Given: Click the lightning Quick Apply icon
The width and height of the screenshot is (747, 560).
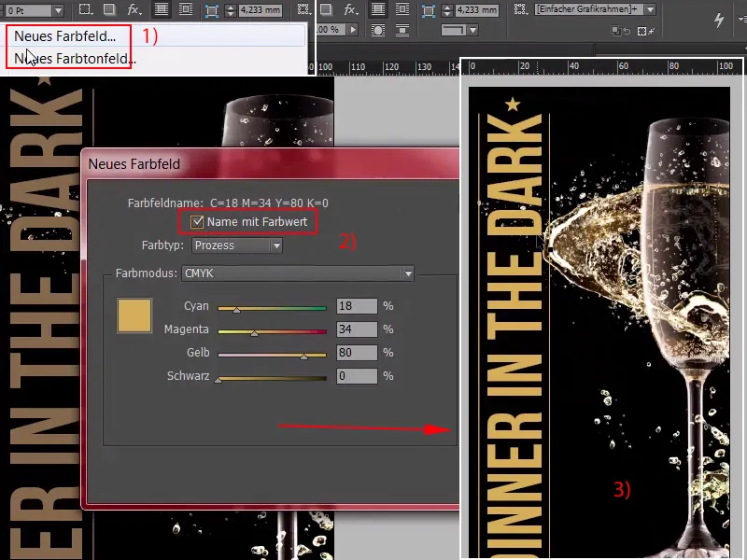Looking at the screenshot, I should pos(719,20).
